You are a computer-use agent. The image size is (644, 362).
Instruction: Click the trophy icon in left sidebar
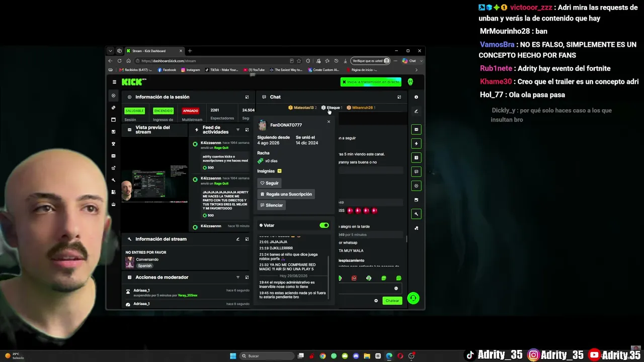click(x=113, y=144)
